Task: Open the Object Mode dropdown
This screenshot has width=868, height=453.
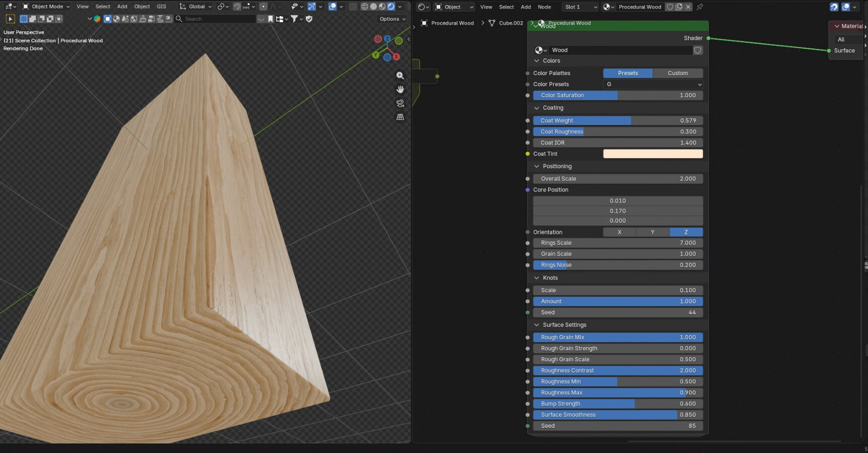Action: pyautogui.click(x=46, y=7)
